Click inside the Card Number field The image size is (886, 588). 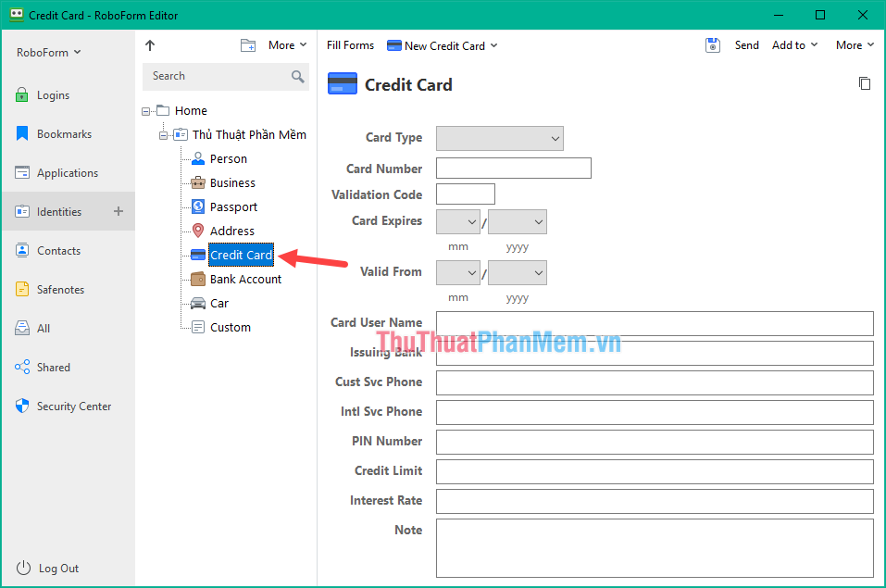click(513, 168)
